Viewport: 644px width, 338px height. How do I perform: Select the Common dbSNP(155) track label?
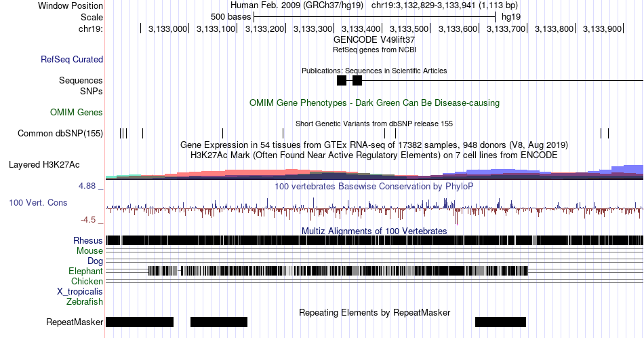[60, 133]
